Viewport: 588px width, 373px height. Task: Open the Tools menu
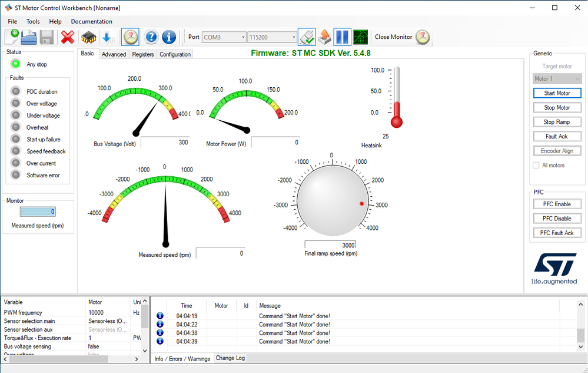[x=33, y=21]
